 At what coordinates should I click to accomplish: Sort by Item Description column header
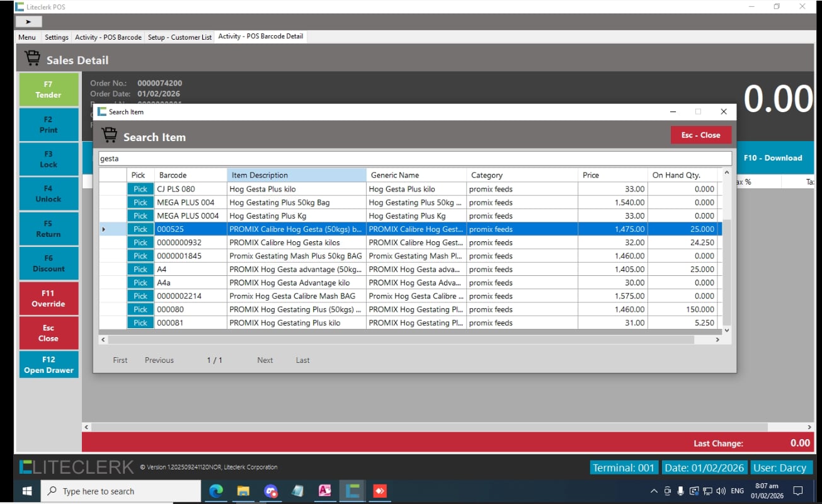tap(296, 175)
